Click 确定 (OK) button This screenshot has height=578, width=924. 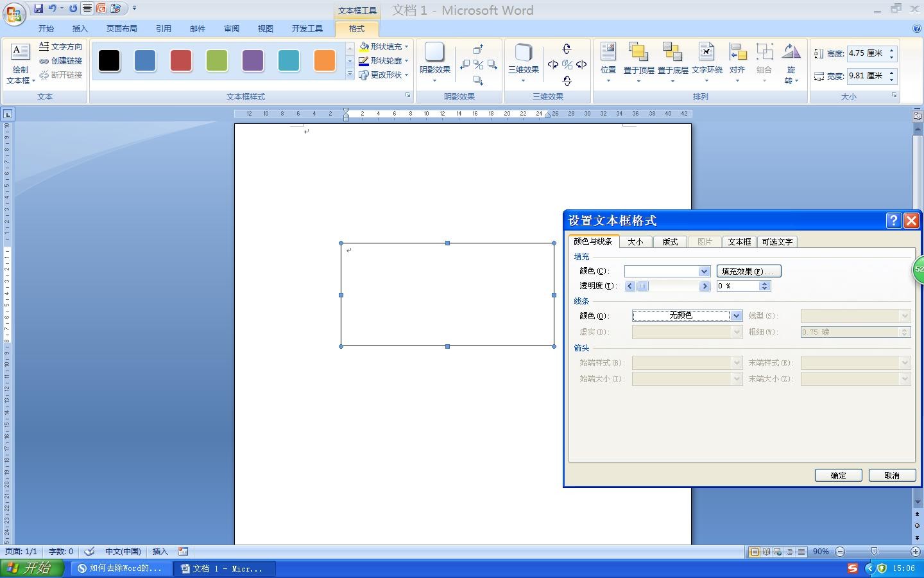click(x=838, y=475)
